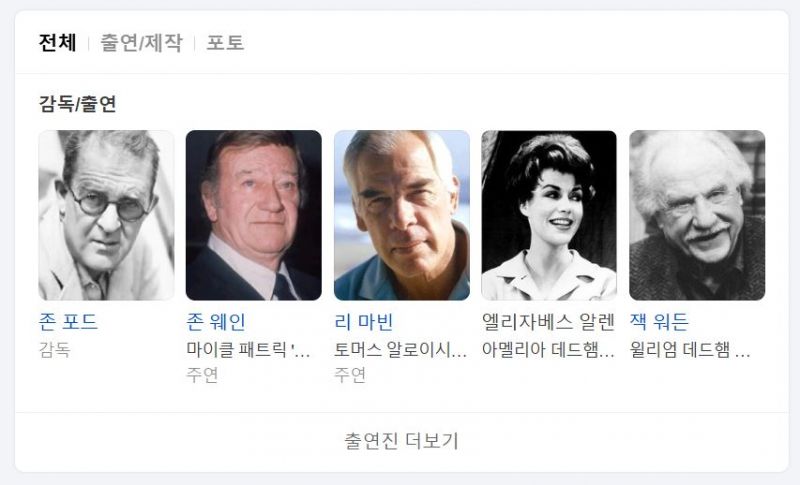Open the photo above 존 포드
This screenshot has height=485, width=800.
[106, 215]
